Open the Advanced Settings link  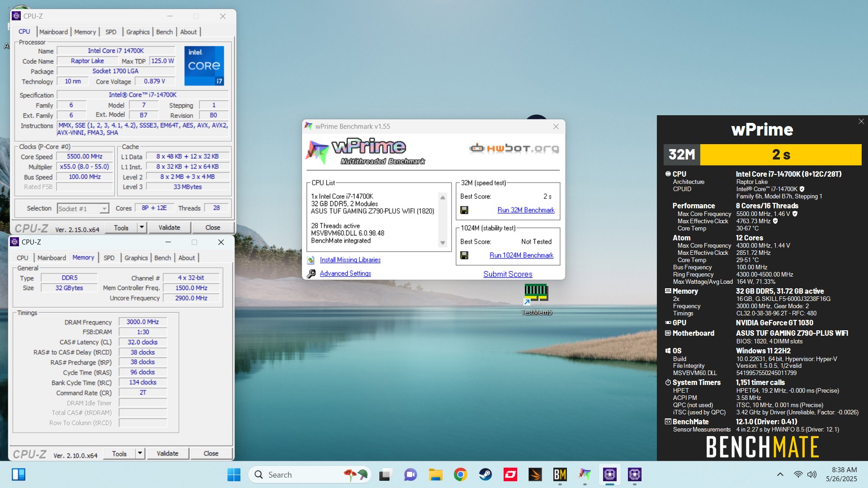click(x=345, y=274)
